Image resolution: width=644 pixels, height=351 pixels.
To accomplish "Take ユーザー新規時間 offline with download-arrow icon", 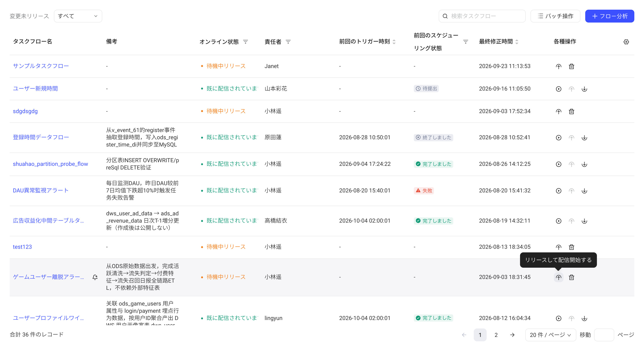I will tap(584, 89).
